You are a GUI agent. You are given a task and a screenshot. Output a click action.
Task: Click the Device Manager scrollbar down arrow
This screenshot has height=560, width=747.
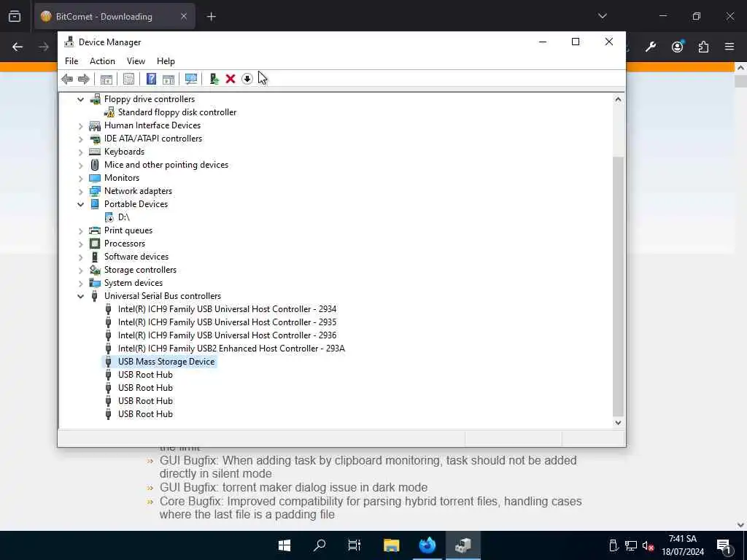(x=618, y=422)
